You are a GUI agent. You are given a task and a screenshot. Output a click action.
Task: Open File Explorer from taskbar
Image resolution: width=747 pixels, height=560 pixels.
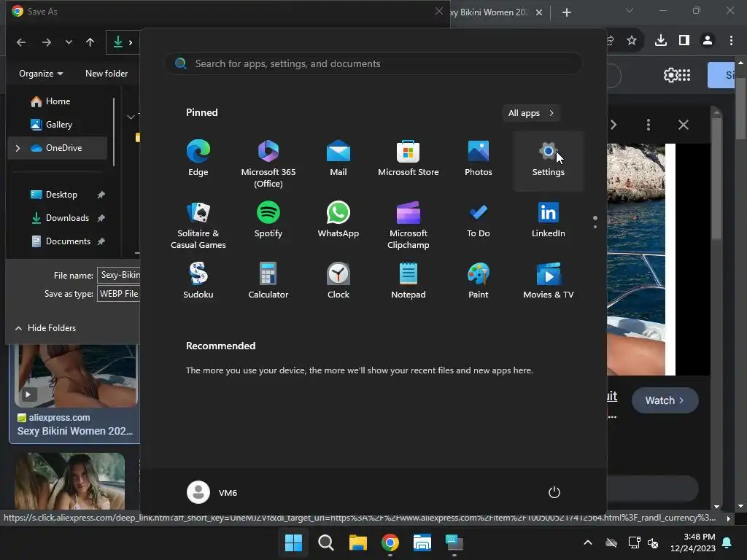[x=357, y=542]
